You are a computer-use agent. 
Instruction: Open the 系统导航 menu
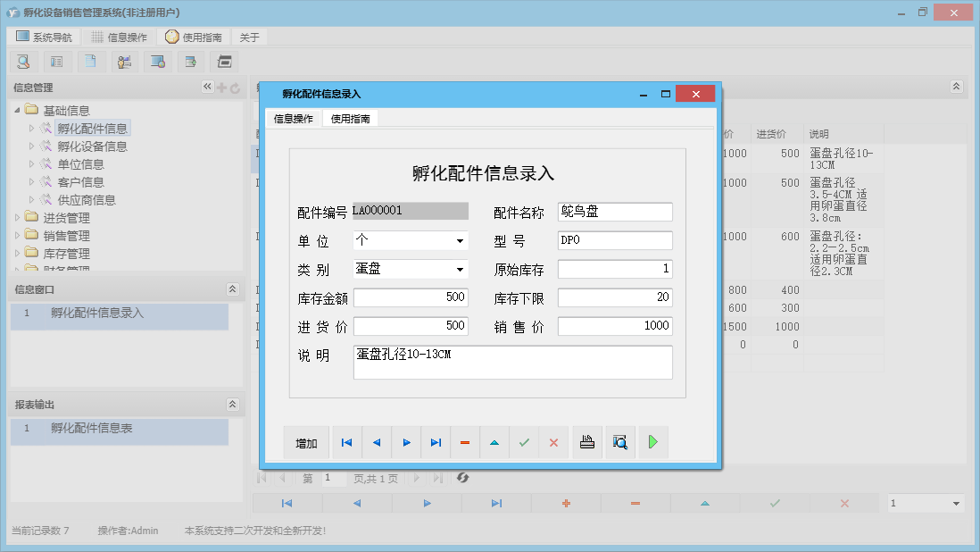coord(44,38)
